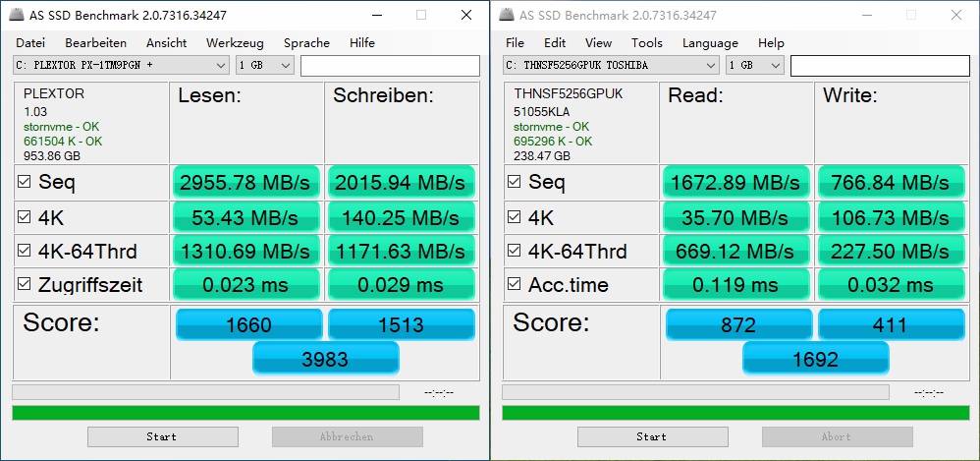Click the 4K write result 106.73 MB/s
This screenshot has height=461, width=980.
891,217
